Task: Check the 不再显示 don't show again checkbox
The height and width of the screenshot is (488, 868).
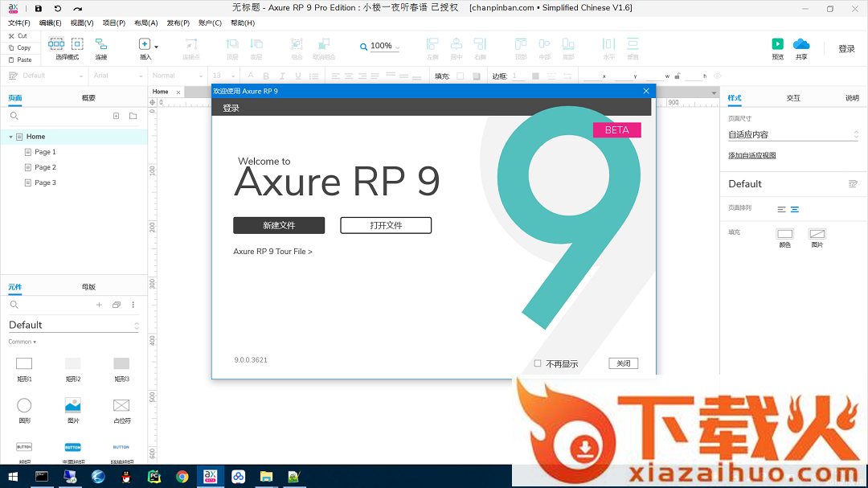Action: [x=538, y=363]
